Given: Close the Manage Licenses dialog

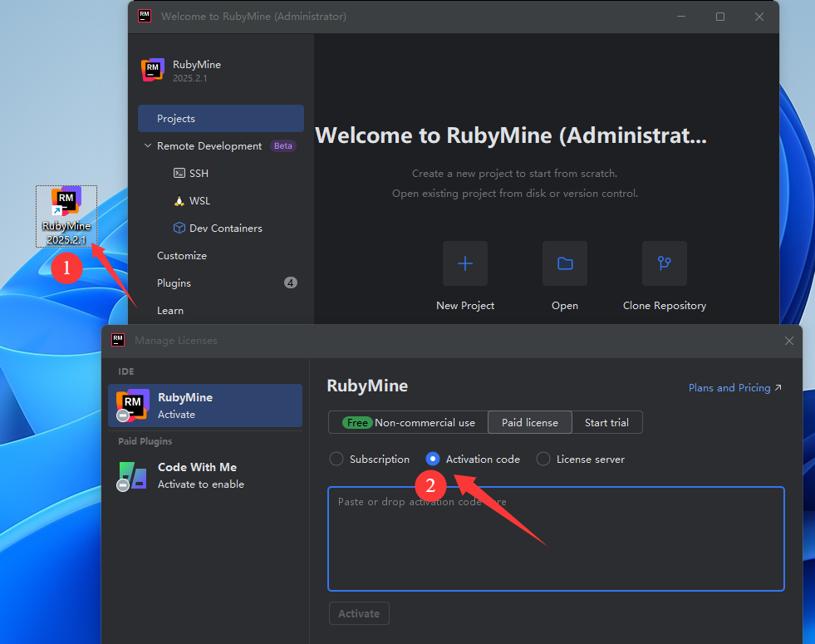Looking at the screenshot, I should click(x=789, y=341).
